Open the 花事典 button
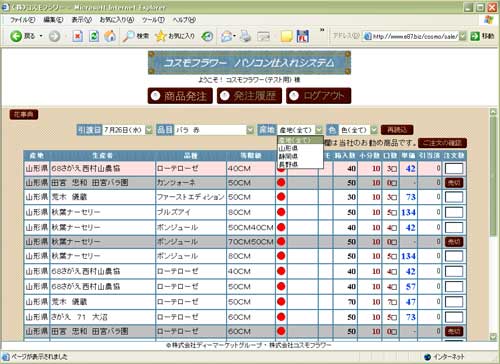 [x=24, y=115]
